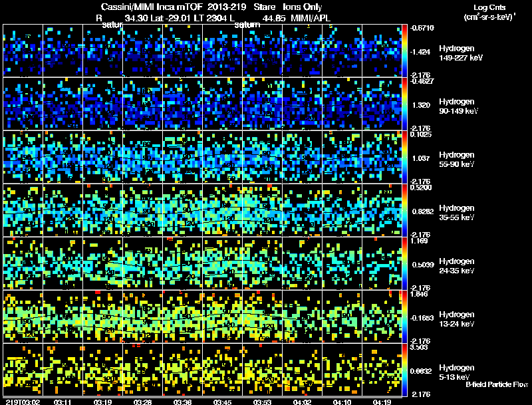Click the 'Hydrogen 35-55 keV' row label

(x=457, y=213)
